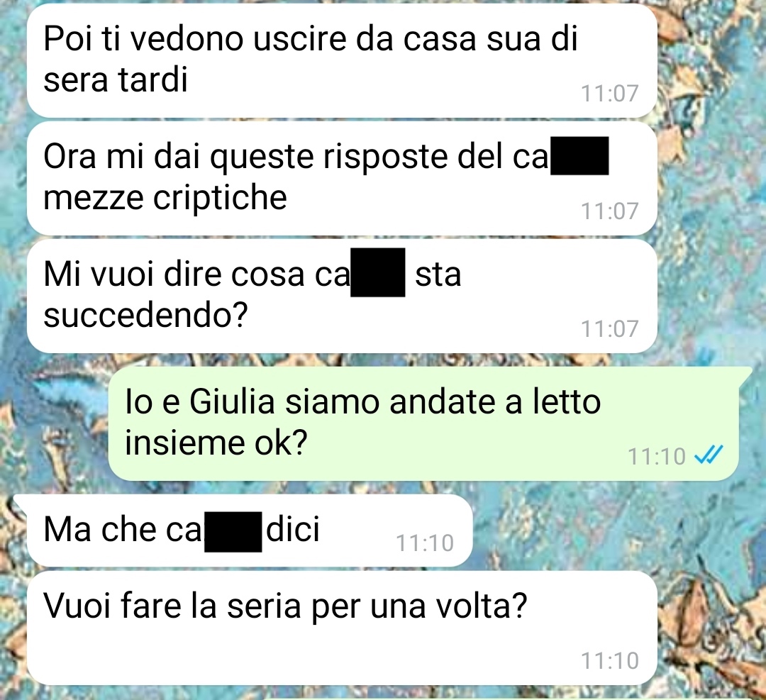Click the black censor box after 'risposte del ca'
Viewport: 766px width, 700px height.
[x=580, y=156]
